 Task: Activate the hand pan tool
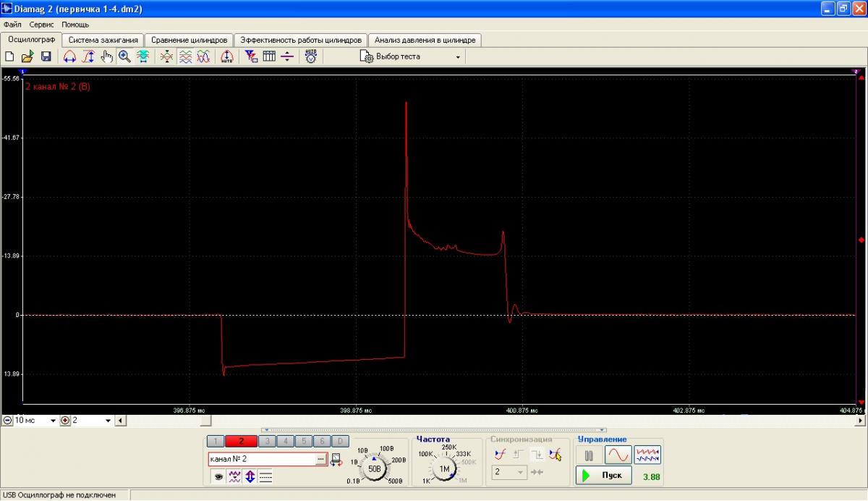tap(106, 56)
